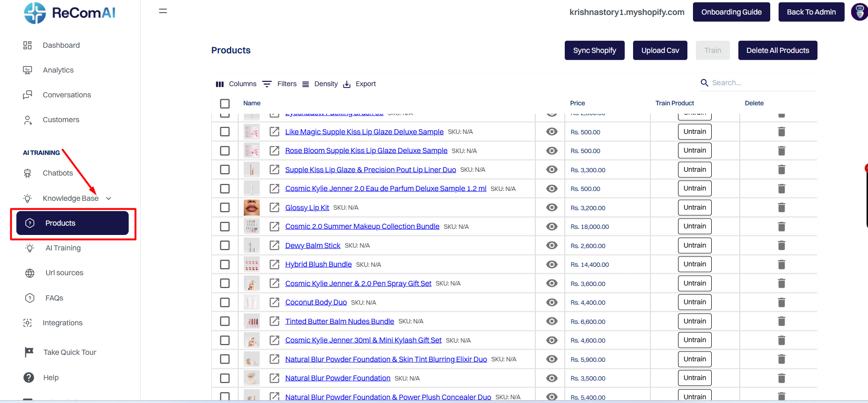Click Upload Csv button
The height and width of the screenshot is (403, 868).
coord(660,51)
